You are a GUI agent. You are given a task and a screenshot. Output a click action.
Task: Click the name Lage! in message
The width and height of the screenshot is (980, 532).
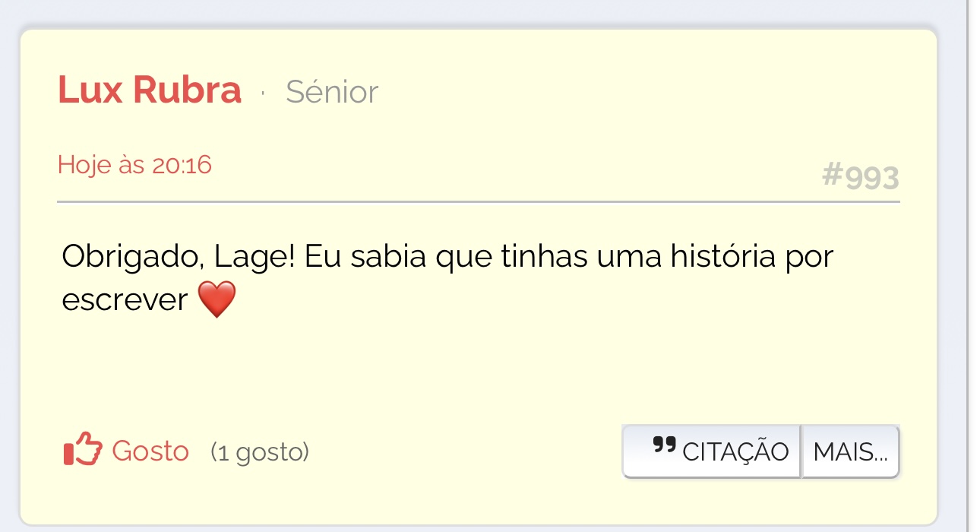click(255, 257)
